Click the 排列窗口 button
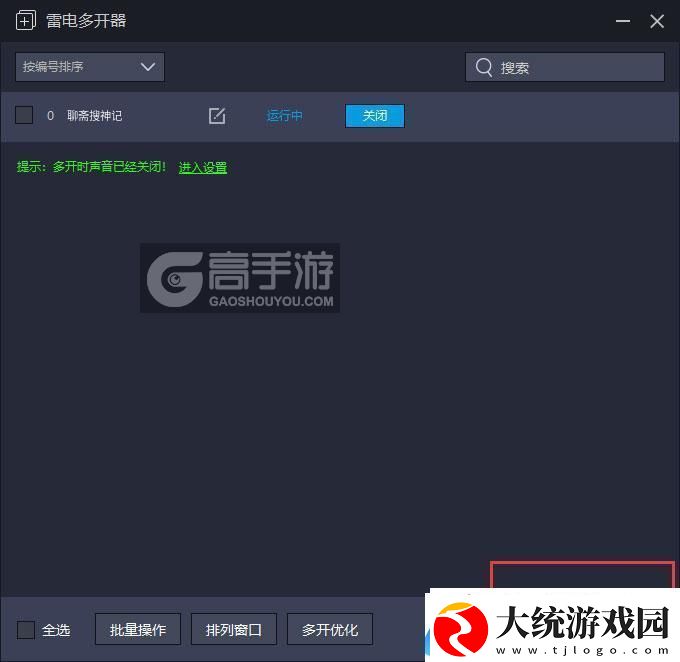 coord(234,629)
